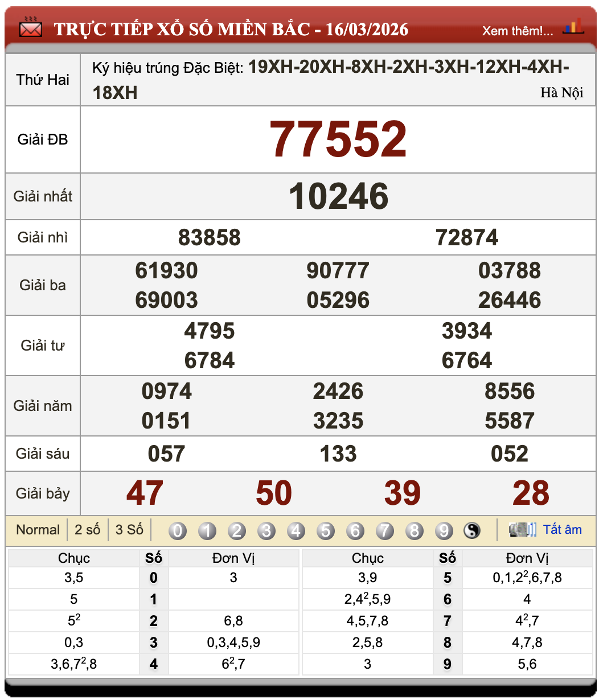Click the mail envelope icon in header

[30, 28]
